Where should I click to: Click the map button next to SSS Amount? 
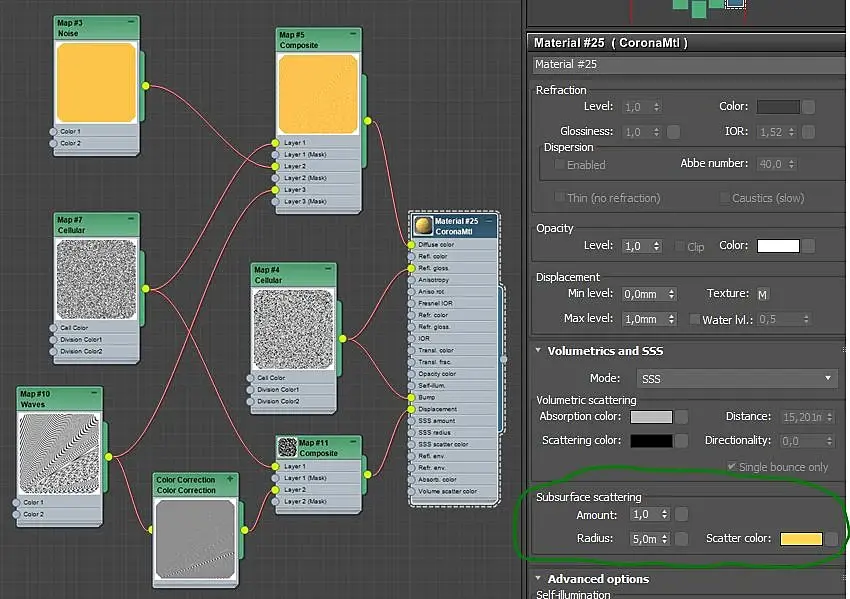pyautogui.click(x=682, y=514)
